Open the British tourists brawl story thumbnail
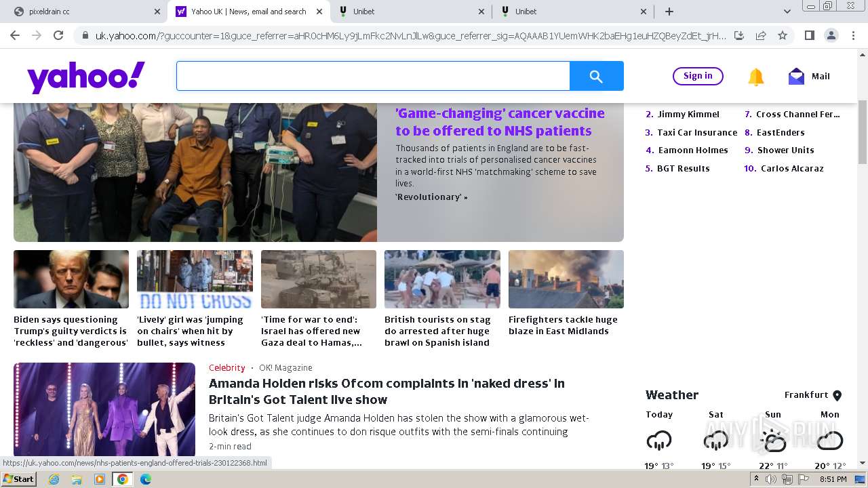 pos(442,279)
